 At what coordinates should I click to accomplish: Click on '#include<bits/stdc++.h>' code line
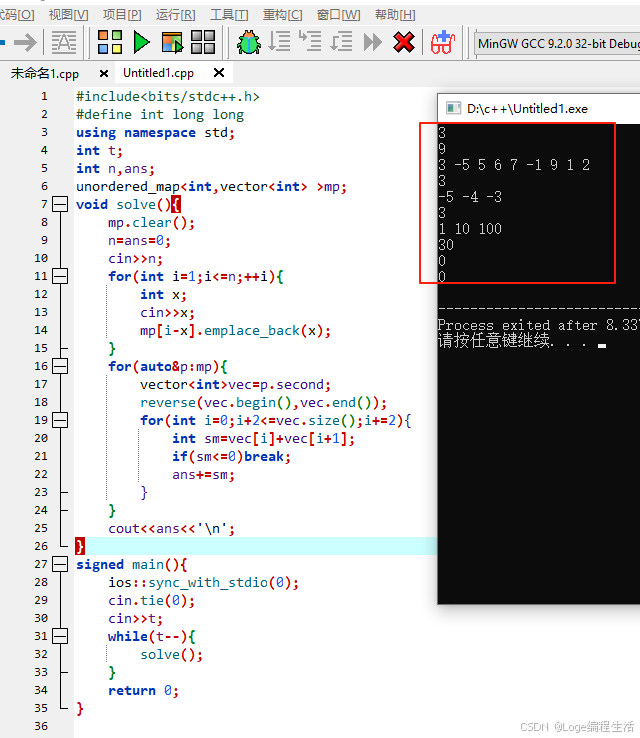(x=168, y=96)
